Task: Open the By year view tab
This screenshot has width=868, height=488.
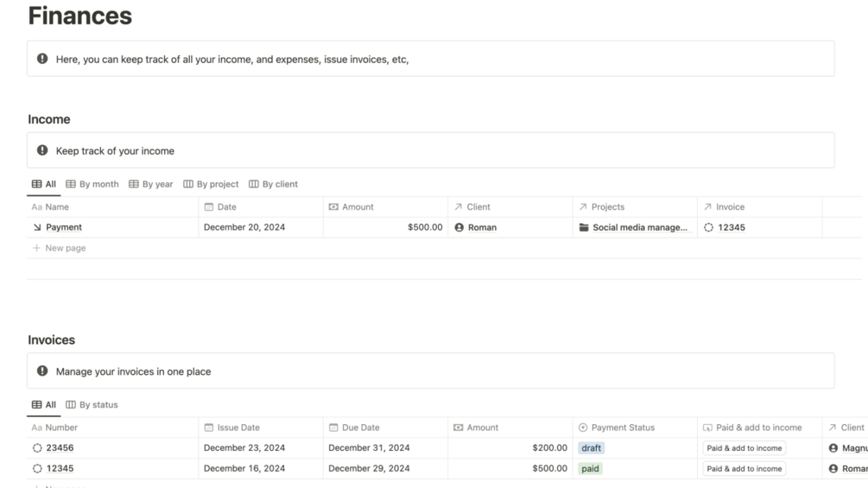Action: coord(151,184)
